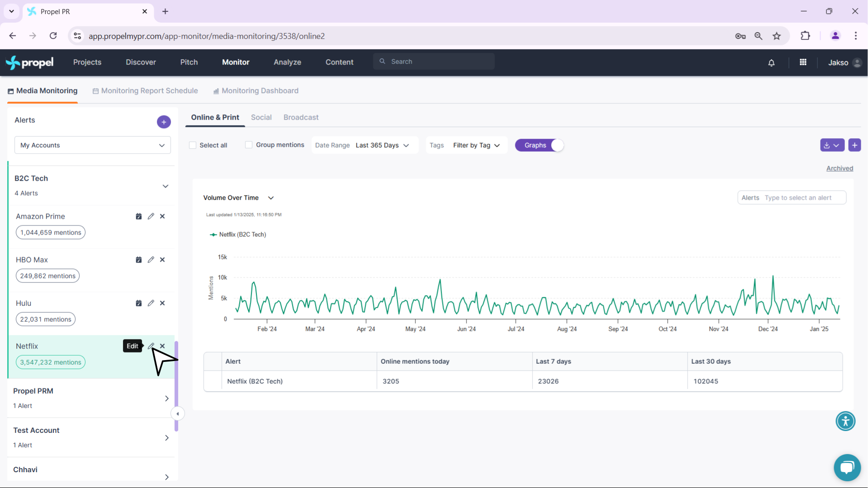The width and height of the screenshot is (868, 488).
Task: Collapse the alerts sidebar panel
Action: click(x=178, y=414)
